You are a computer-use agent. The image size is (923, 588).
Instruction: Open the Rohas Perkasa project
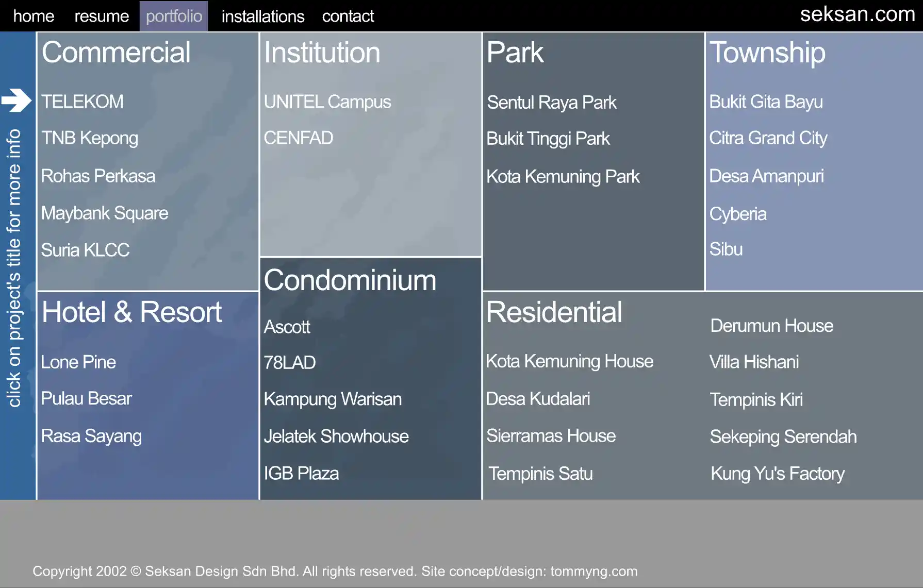[x=98, y=176]
